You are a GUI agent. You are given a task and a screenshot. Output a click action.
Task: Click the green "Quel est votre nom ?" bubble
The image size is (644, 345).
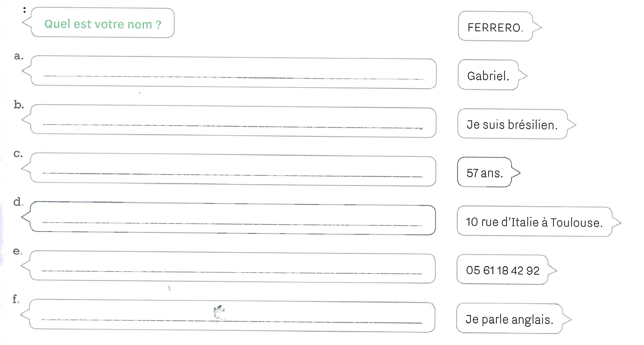pyautogui.click(x=103, y=24)
